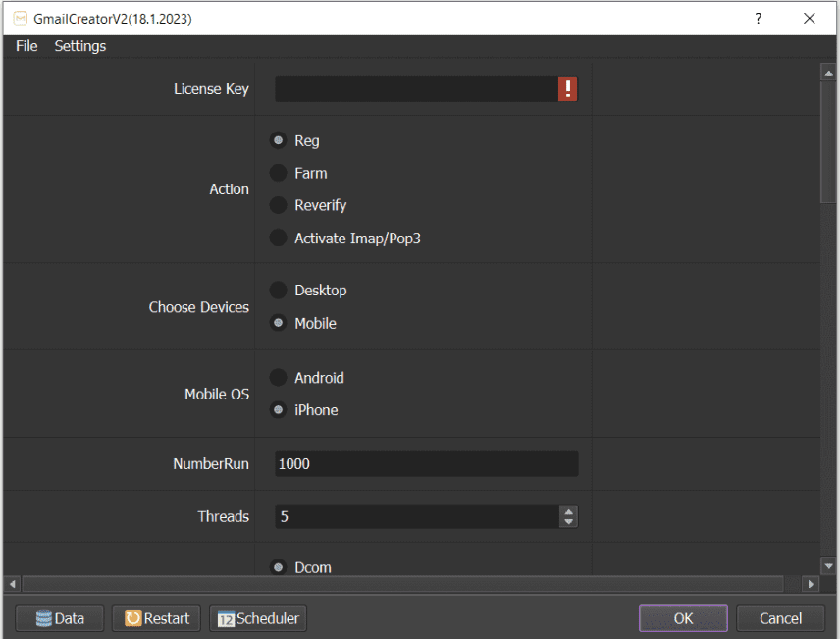
Task: Open the Scheduler button
Action: [x=258, y=618]
